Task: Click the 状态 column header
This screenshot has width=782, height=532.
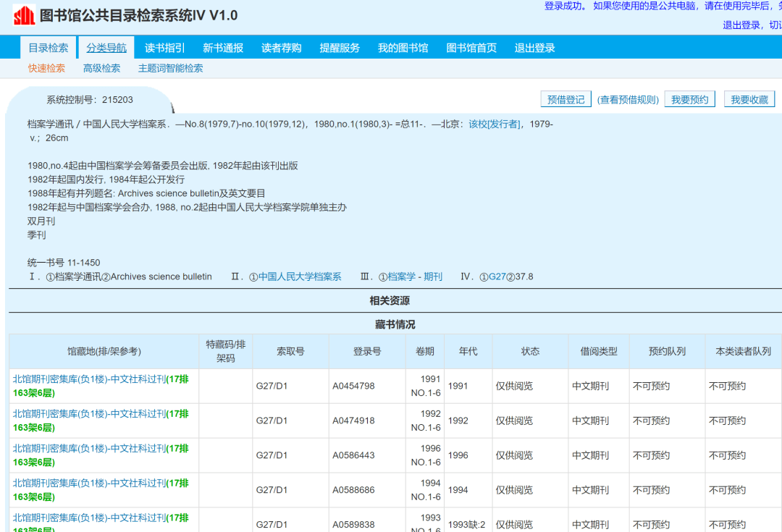Action: tap(530, 352)
